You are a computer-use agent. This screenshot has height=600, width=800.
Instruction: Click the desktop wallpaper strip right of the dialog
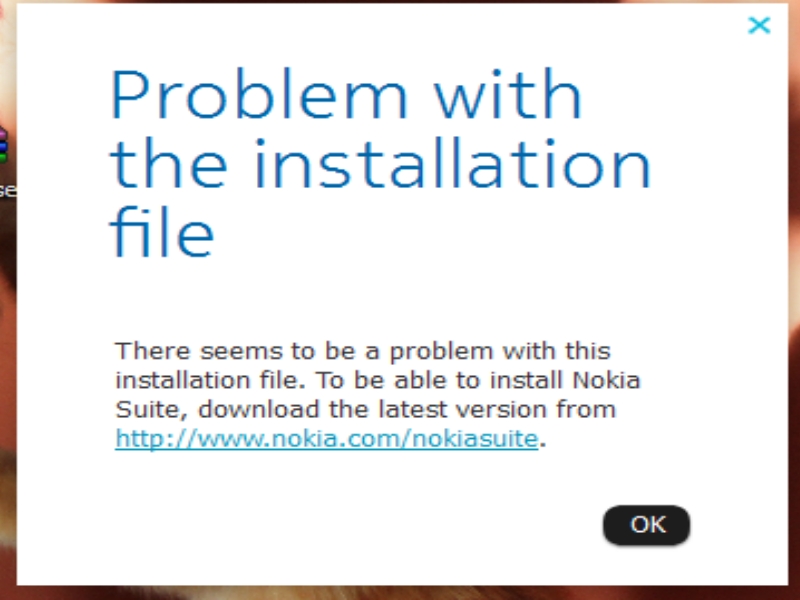(793, 300)
